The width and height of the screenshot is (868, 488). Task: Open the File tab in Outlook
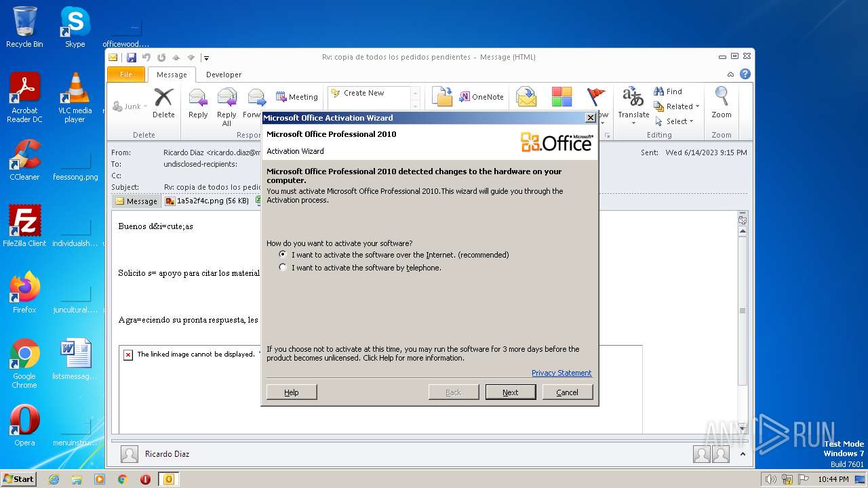[x=126, y=75]
